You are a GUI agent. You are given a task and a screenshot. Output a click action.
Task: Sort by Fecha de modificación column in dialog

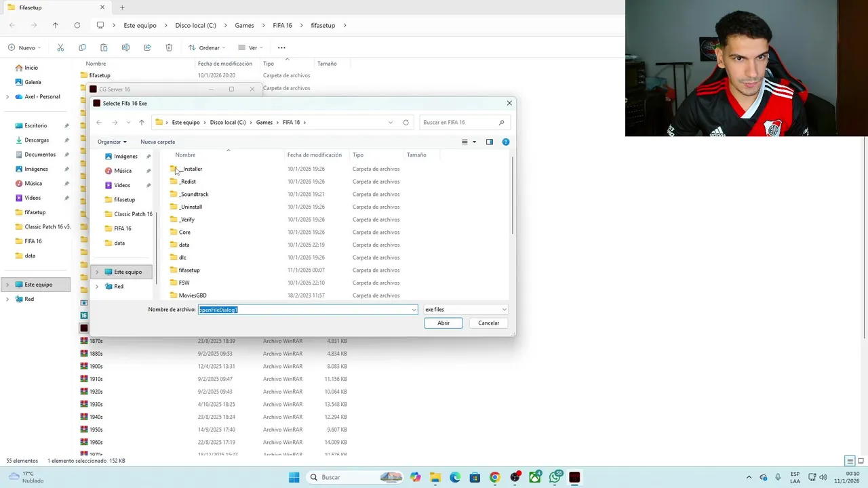pos(315,155)
